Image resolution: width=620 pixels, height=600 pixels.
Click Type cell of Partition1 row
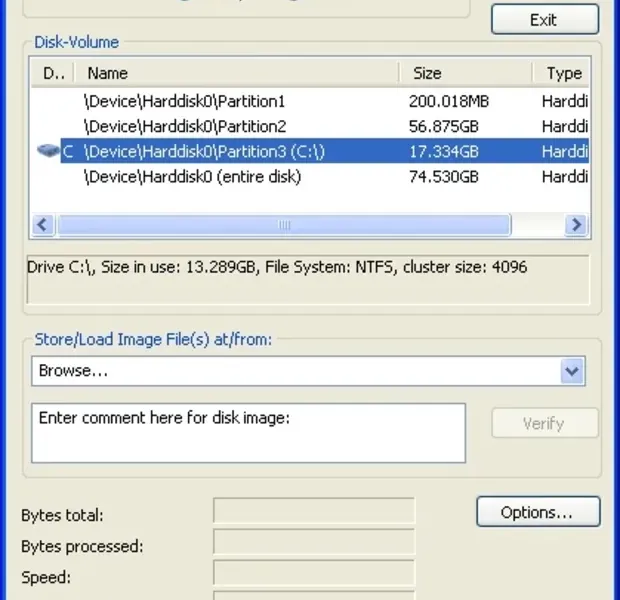click(x=565, y=101)
